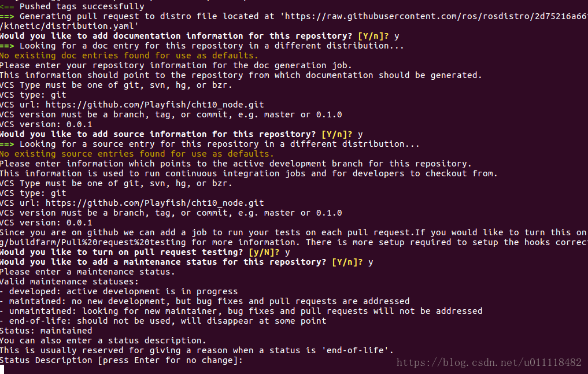Click the second cht10_node.git VCS url line
This screenshot has width=588, height=374.
(132, 203)
